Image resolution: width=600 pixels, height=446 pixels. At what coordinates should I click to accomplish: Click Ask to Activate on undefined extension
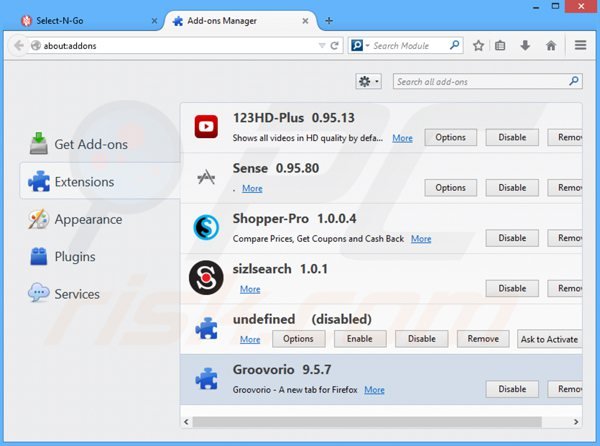point(549,339)
